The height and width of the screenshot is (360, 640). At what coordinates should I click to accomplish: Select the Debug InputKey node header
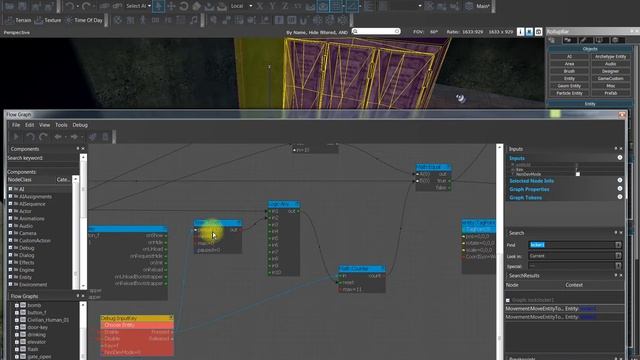pos(137,318)
